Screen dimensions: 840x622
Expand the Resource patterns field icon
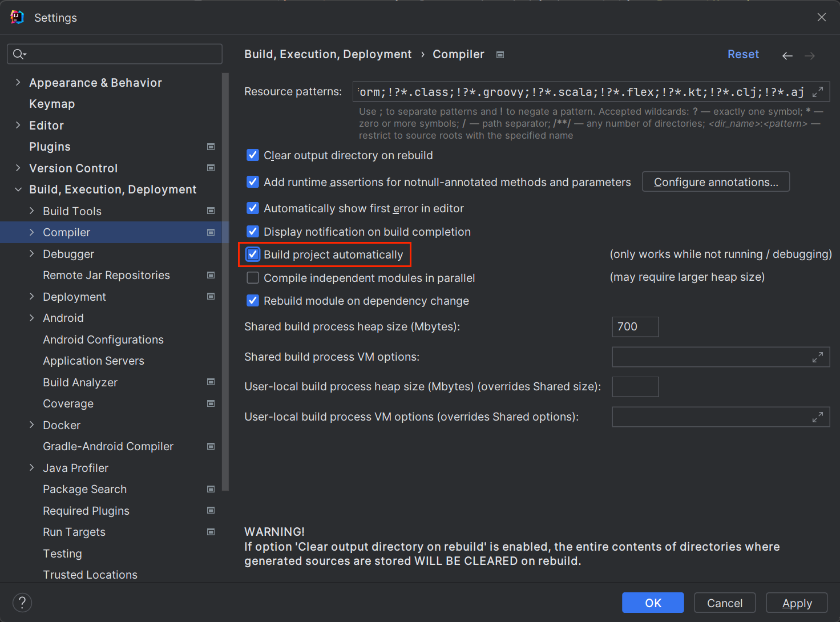pos(818,91)
